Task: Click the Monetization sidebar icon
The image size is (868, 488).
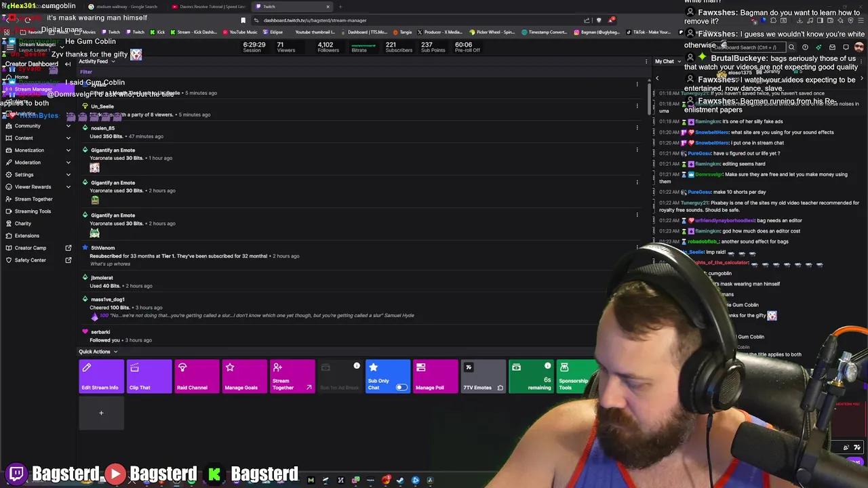Action: pos(8,150)
